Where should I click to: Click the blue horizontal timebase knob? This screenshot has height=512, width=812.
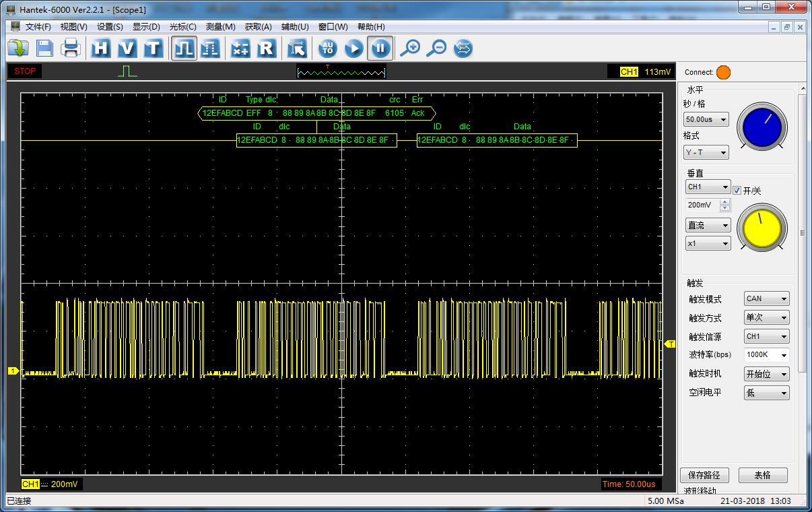pos(762,127)
